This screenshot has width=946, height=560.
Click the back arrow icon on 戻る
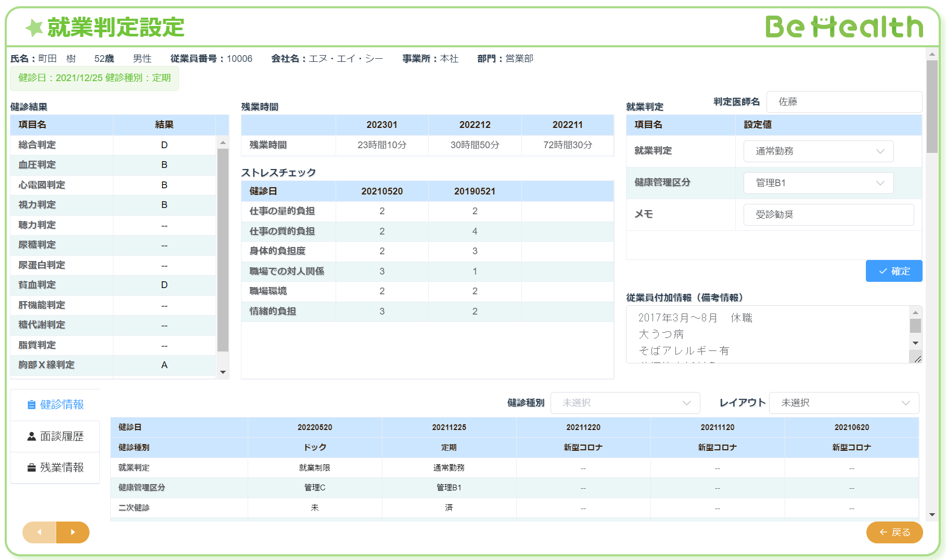coord(884,532)
